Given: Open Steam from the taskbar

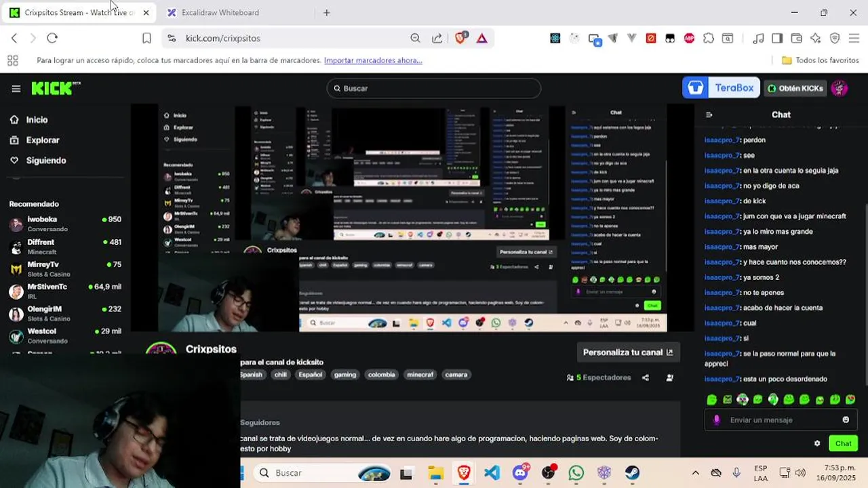Looking at the screenshot, I should point(632,472).
